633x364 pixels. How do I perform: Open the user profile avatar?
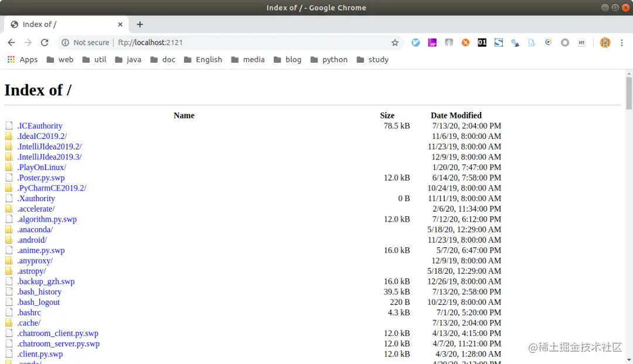click(x=605, y=42)
